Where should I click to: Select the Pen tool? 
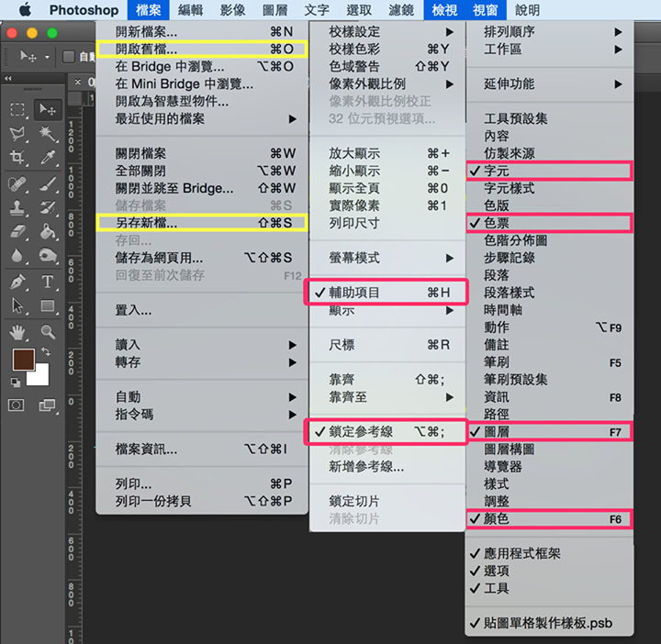pos(17,282)
